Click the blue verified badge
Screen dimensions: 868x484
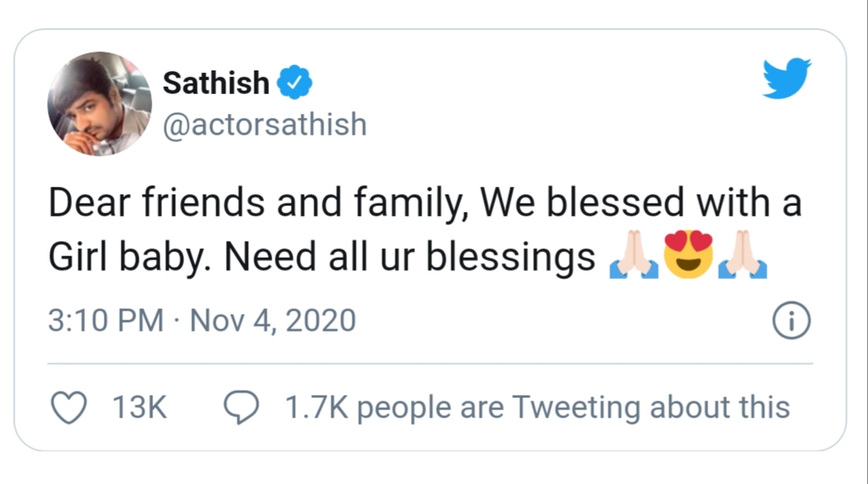pos(294,82)
